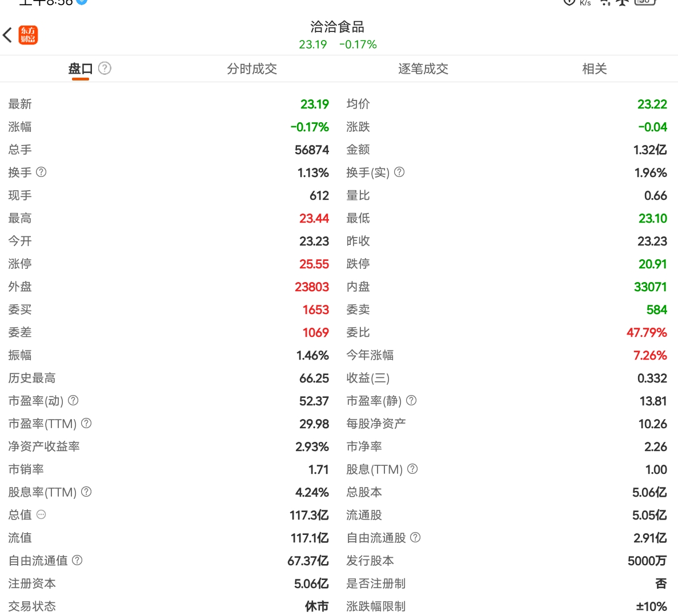Switch to the 逐笔成交 tab
Image resolution: width=678 pixels, height=616 pixels.
pos(423,69)
